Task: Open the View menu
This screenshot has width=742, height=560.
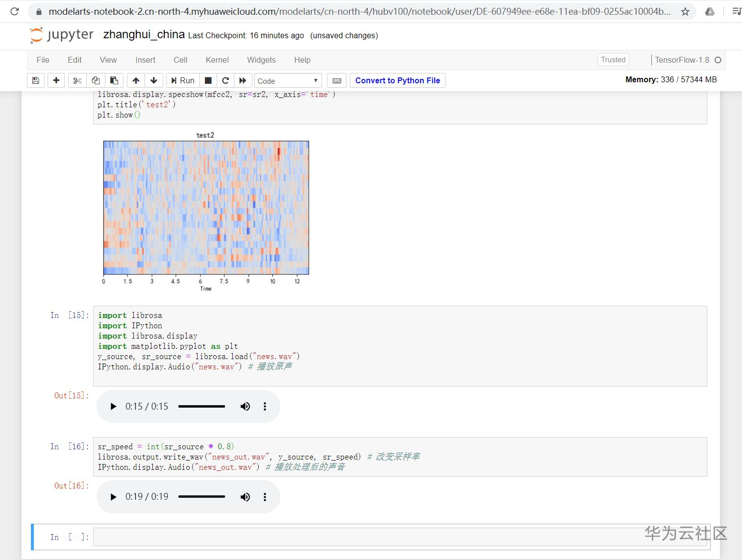Action: pos(108,60)
